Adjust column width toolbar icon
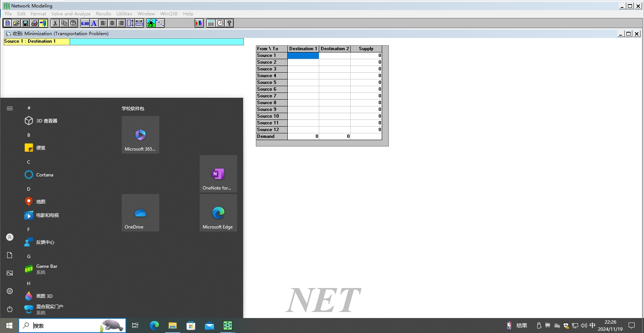This screenshot has width=644, height=333. 139,23
